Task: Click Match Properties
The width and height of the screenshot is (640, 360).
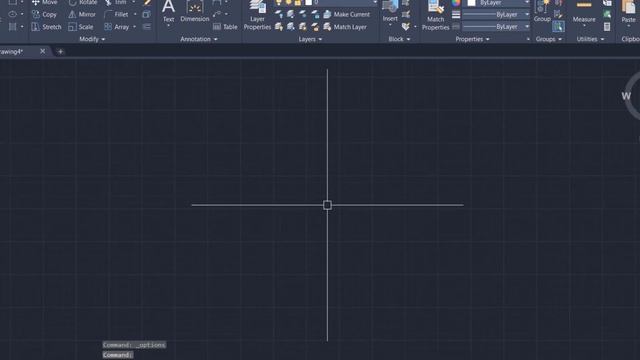Action: pyautogui.click(x=436, y=16)
